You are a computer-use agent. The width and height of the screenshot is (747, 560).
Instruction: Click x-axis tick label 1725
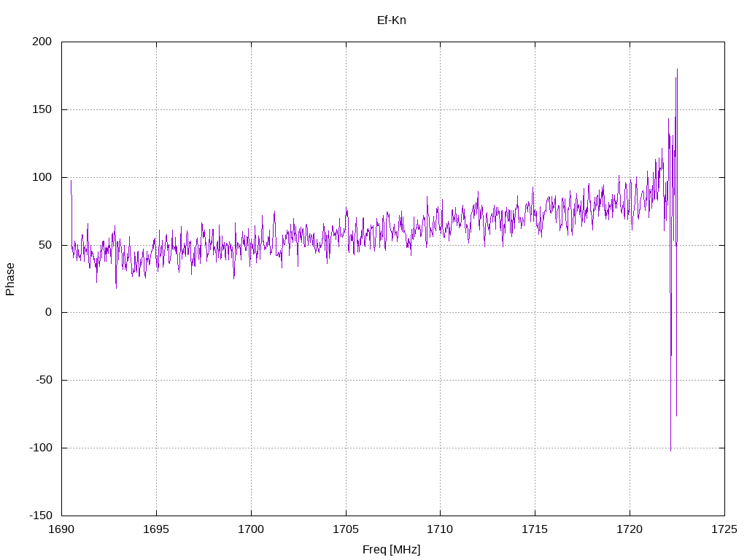click(x=724, y=529)
